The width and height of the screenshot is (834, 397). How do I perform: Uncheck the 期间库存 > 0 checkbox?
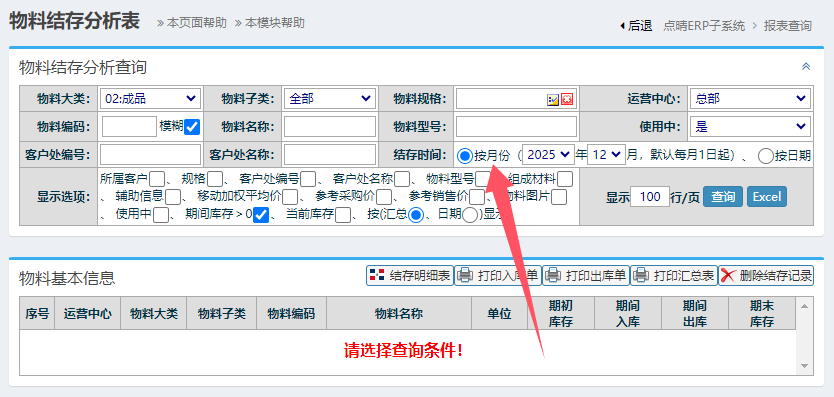coord(261,215)
